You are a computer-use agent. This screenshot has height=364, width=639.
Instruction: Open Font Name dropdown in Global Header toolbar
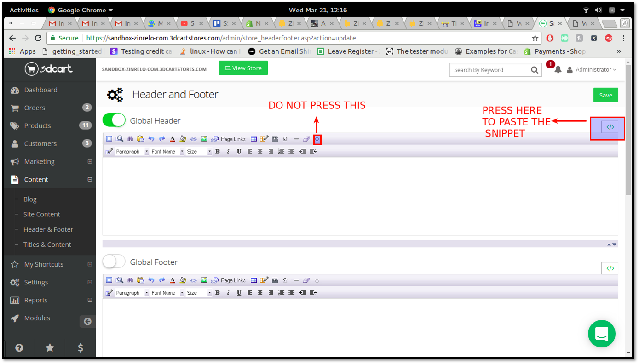(x=167, y=151)
